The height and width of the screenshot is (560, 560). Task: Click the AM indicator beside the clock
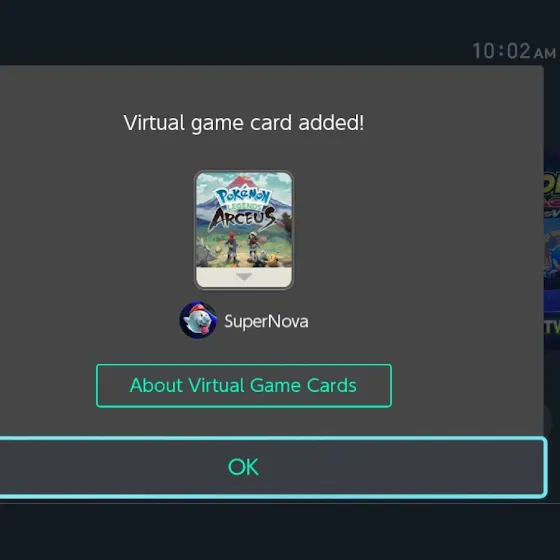(x=545, y=54)
